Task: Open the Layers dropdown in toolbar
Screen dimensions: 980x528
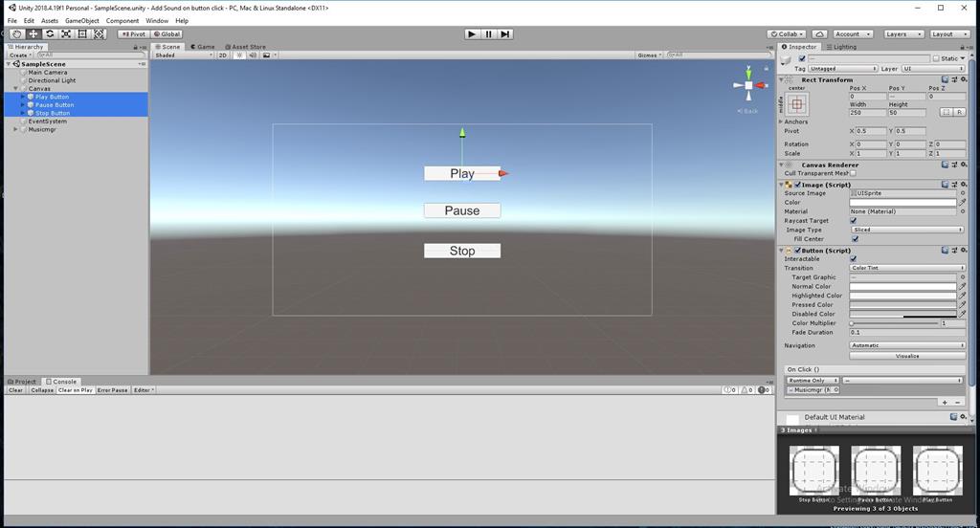Action: click(903, 33)
